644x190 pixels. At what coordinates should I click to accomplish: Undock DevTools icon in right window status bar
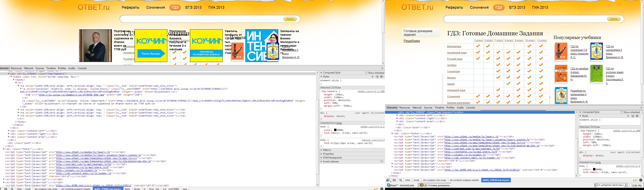(388, 180)
